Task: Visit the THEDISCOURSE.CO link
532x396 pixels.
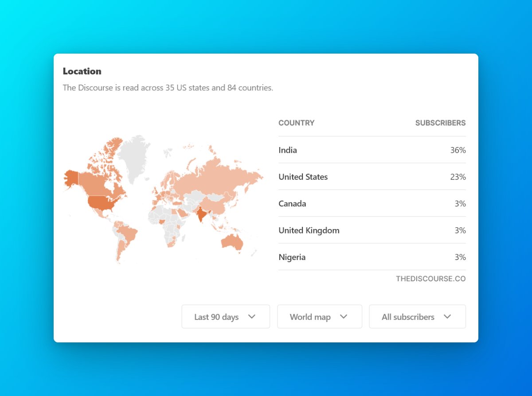Action: (430, 279)
